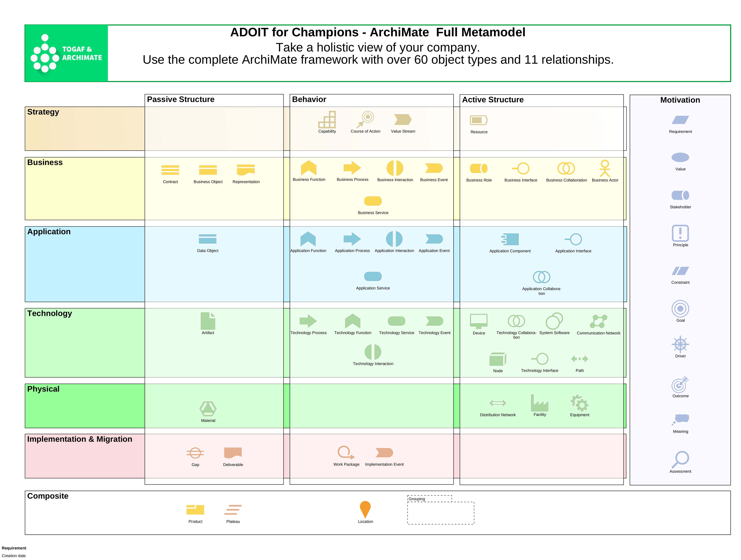Click the Device monitor icon

(479, 321)
